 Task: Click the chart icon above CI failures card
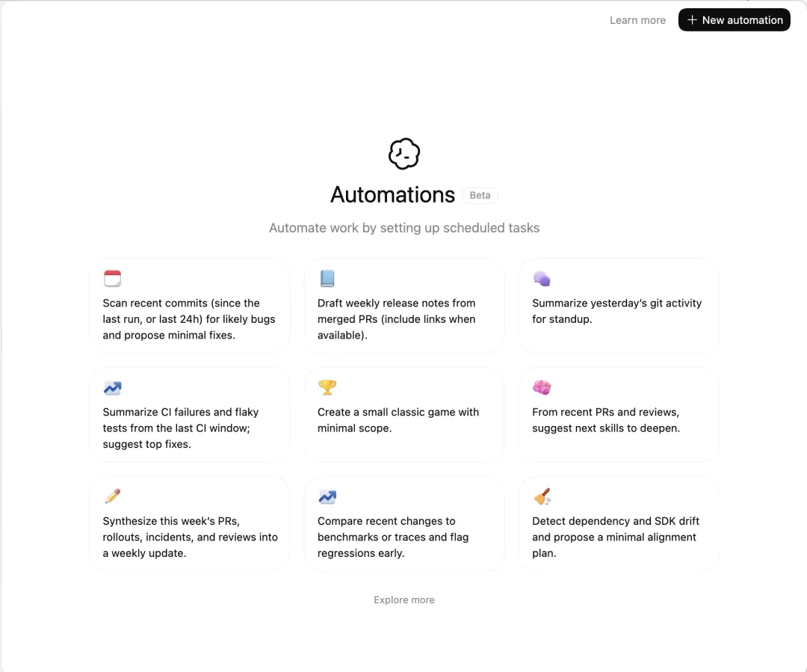coord(112,388)
